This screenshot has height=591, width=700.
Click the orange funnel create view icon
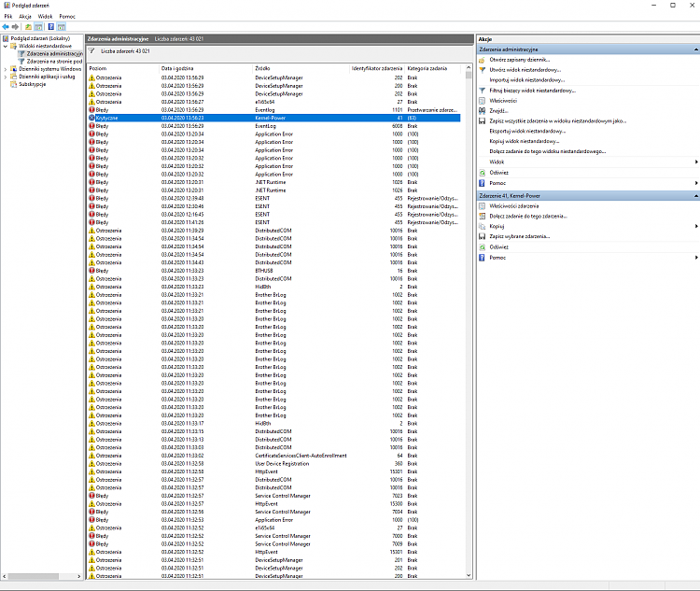[x=483, y=70]
